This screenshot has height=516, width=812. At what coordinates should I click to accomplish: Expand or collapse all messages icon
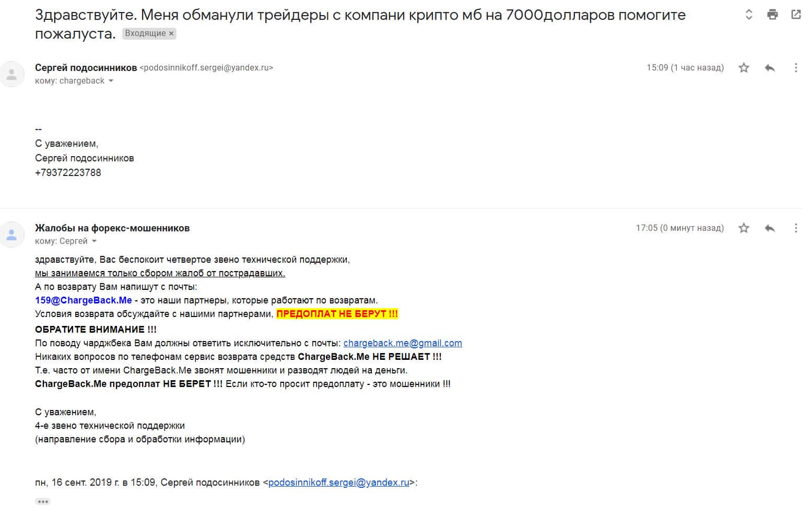(749, 15)
